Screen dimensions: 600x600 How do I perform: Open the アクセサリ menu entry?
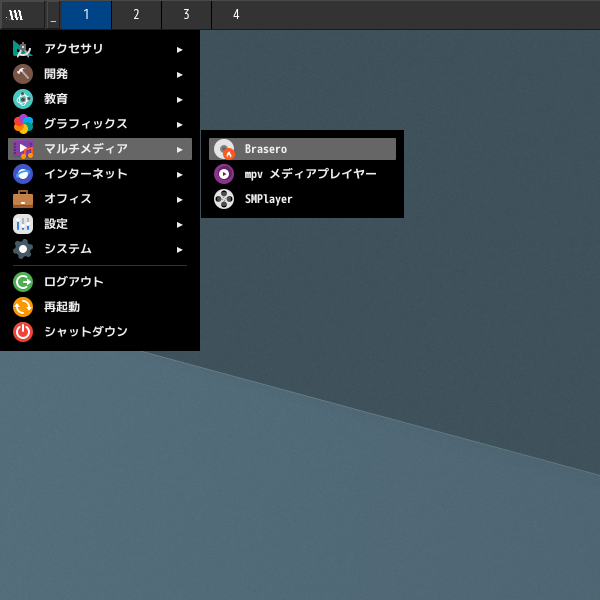100,49
